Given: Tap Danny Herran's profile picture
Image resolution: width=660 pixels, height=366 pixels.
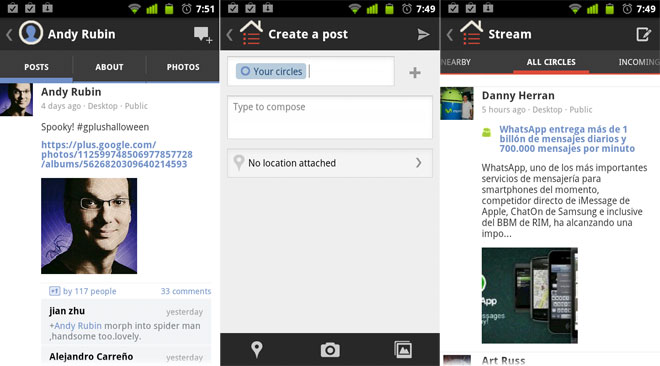Looking at the screenshot, I should (x=457, y=103).
